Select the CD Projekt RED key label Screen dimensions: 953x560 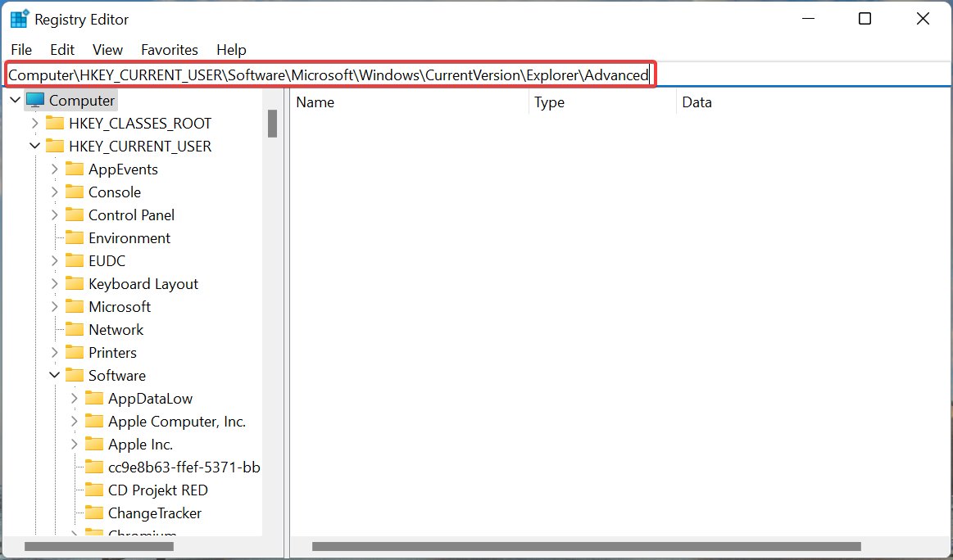[x=158, y=490]
